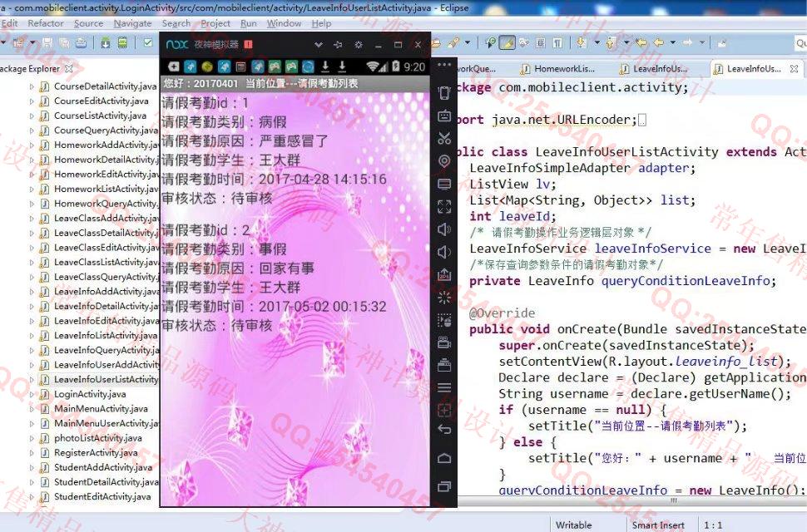The width and height of the screenshot is (807, 532).
Task: Click the Quick Access search field
Action: [x=800, y=42]
